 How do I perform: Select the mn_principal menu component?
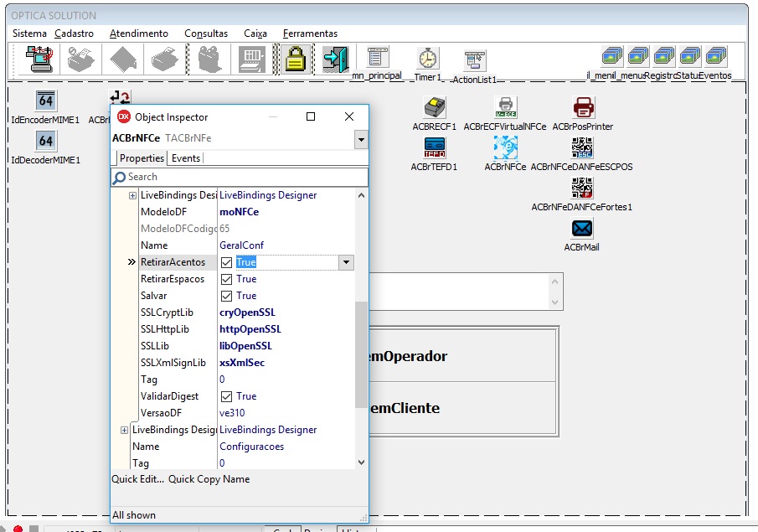coord(378,57)
